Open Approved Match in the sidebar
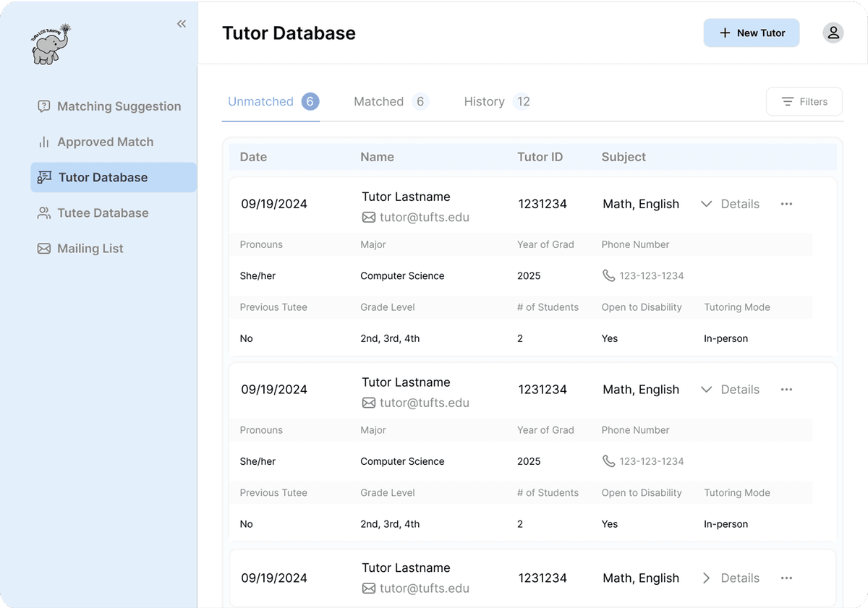Viewport: 868px width, 608px height. click(96, 142)
